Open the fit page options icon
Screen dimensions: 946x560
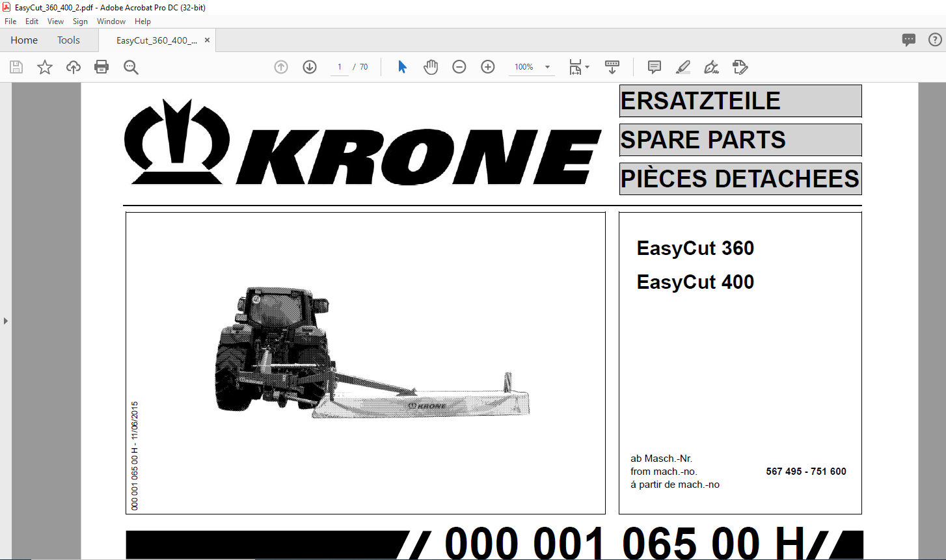(x=578, y=67)
